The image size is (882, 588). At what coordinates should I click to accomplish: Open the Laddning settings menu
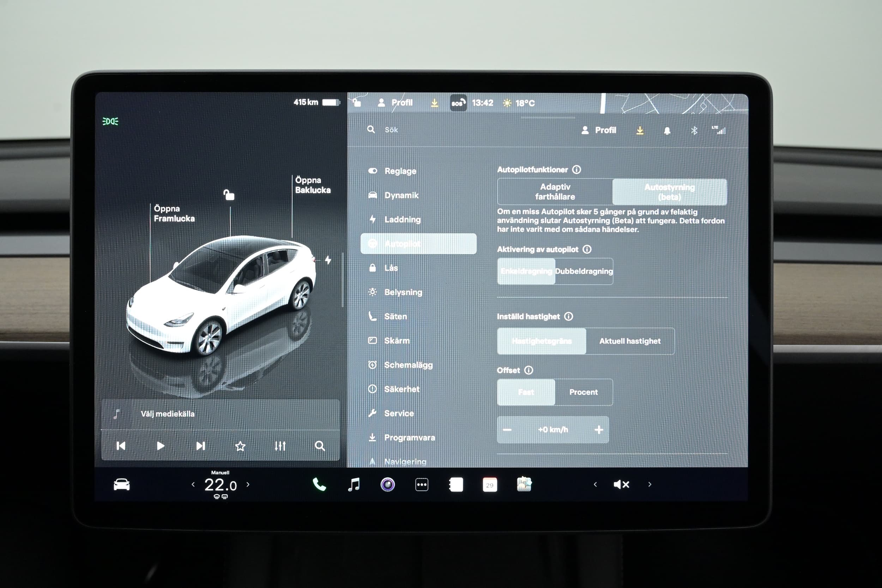[418, 219]
